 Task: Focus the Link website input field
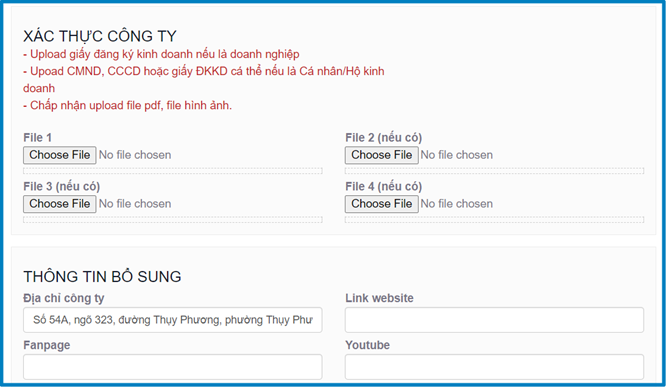point(494,320)
